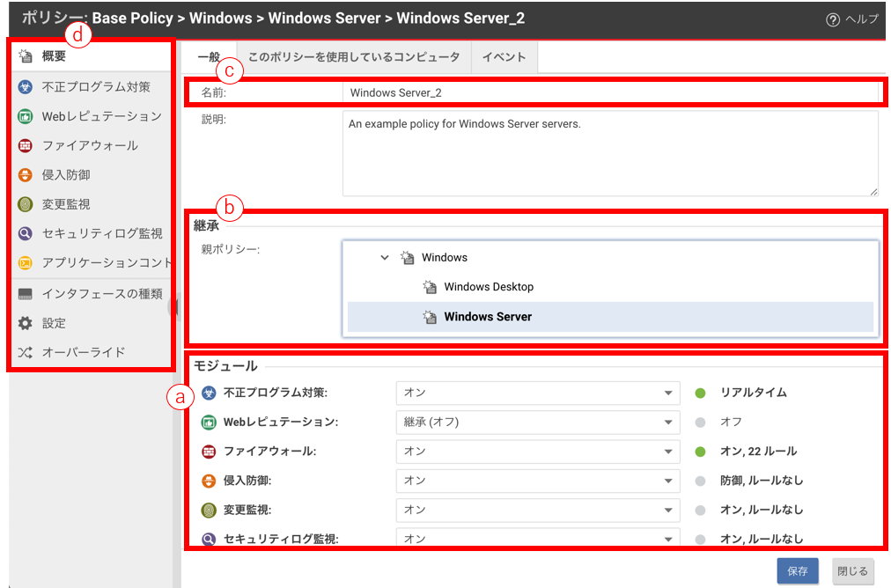
Task: Open Web Reputation icon in sidebar
Action: click(x=26, y=116)
